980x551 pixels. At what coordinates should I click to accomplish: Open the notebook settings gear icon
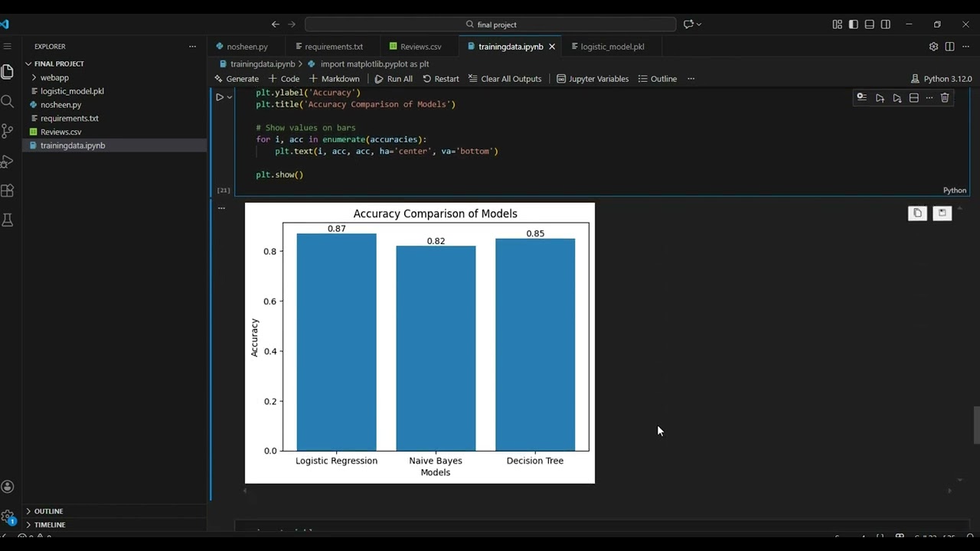933,47
